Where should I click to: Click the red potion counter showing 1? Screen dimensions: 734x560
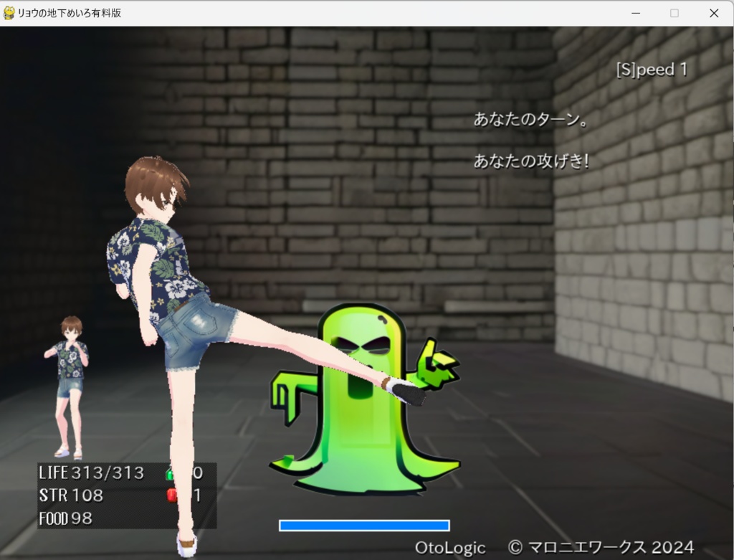click(x=198, y=495)
